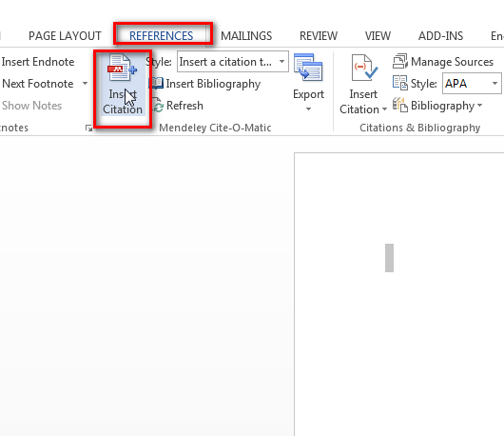Click the Show Notes button
The height and width of the screenshot is (436, 504).
(x=31, y=106)
